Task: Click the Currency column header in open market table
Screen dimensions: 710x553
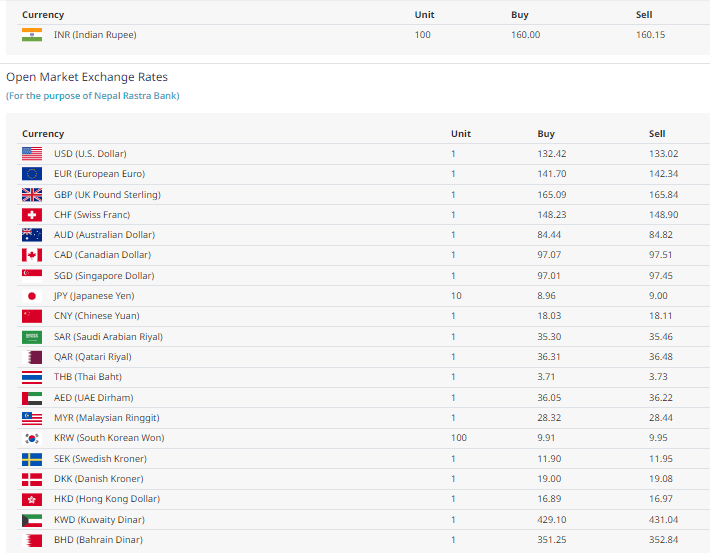Action: (x=43, y=134)
